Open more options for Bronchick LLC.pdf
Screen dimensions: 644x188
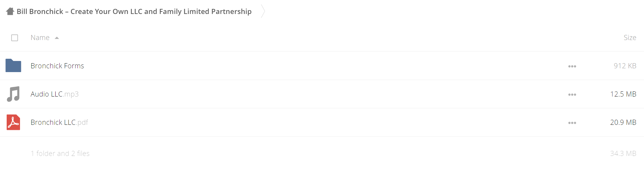572,123
